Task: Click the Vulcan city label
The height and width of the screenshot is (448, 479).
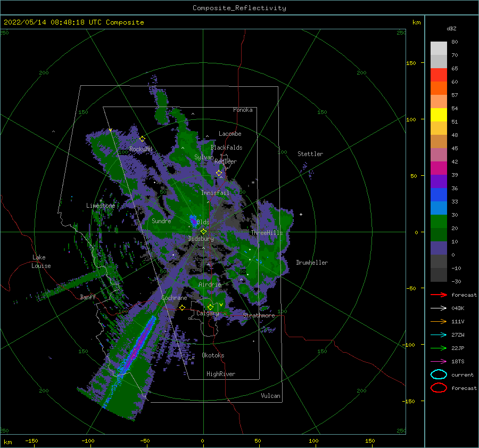Action: (x=270, y=396)
